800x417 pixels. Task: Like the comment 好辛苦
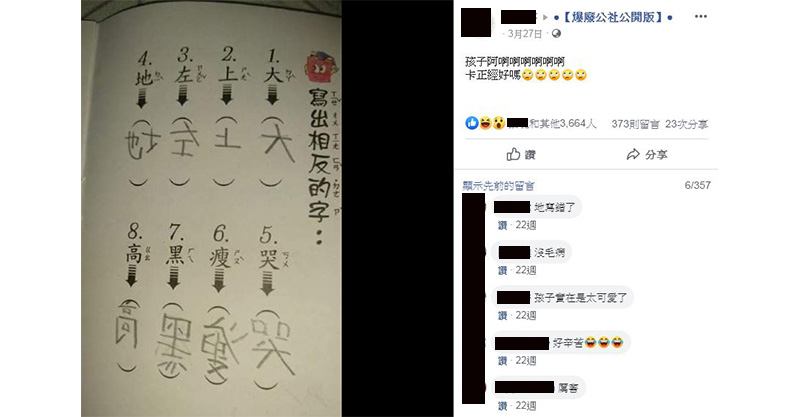(x=503, y=361)
